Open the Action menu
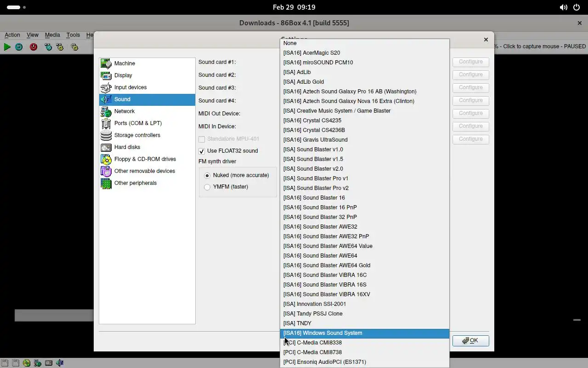Screen dimensions: 588x368 (x=12, y=35)
